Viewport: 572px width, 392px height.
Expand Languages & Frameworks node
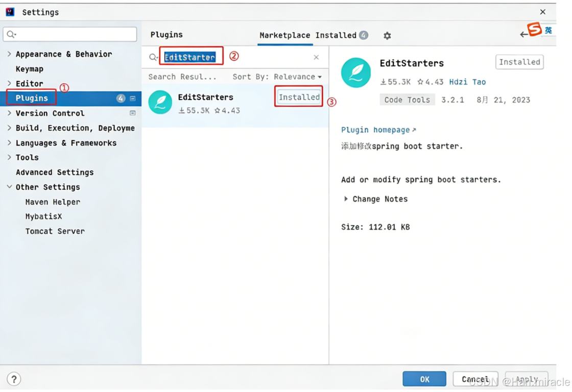(9, 142)
